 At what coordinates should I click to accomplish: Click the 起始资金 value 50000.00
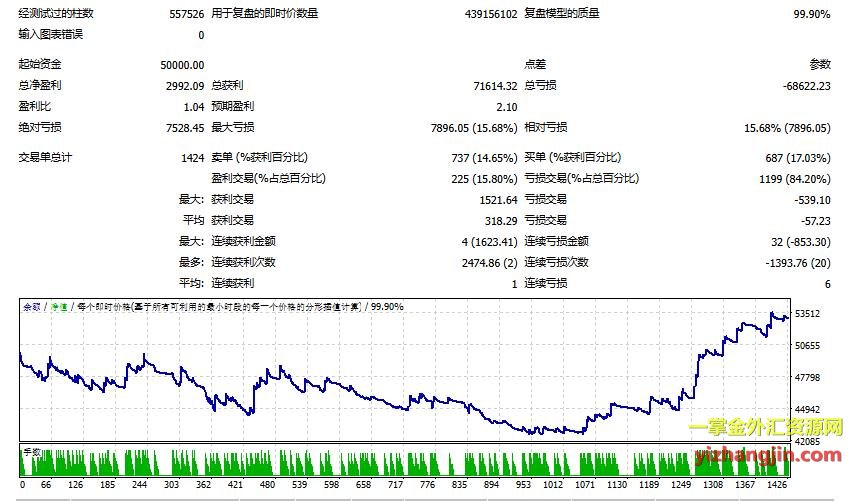point(180,65)
